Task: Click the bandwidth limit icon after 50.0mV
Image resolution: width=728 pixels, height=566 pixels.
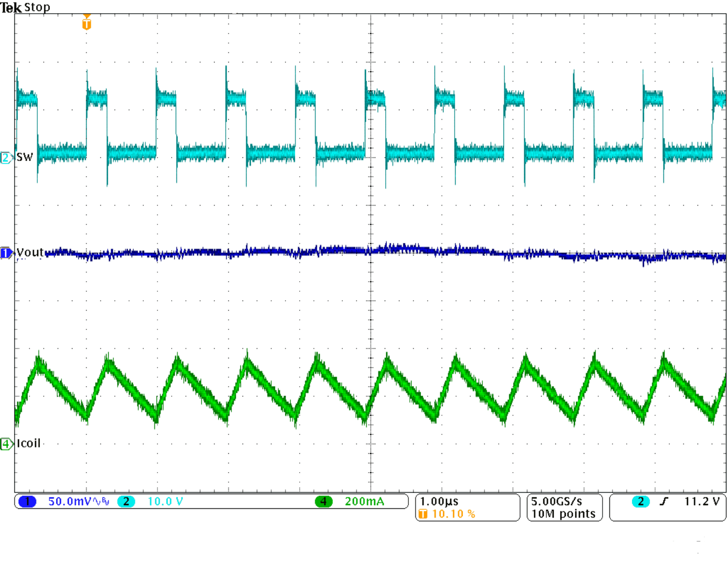Action: [x=101, y=501]
